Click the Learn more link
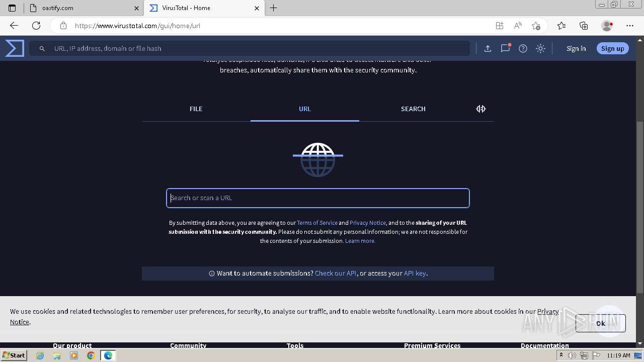Image resolution: width=644 pixels, height=362 pixels. pyautogui.click(x=360, y=241)
